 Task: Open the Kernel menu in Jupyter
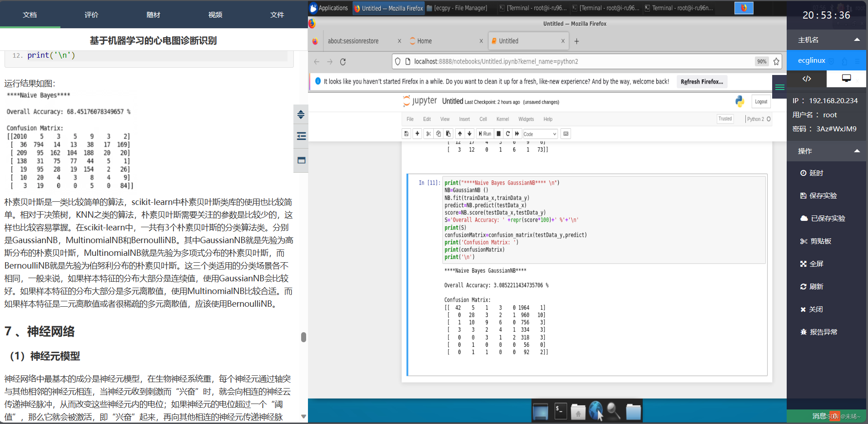click(502, 119)
